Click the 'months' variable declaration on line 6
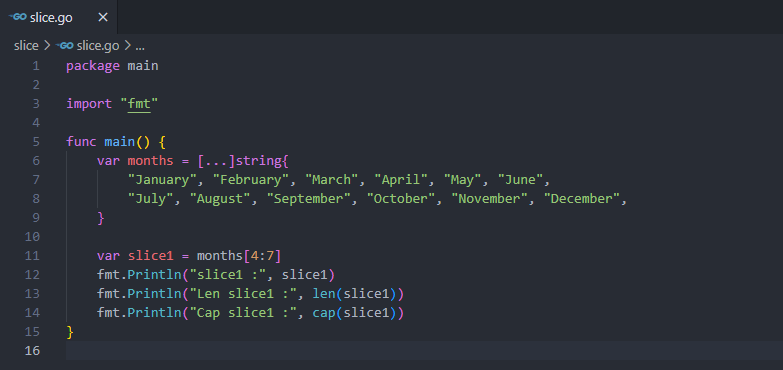The image size is (783, 370). (150, 161)
